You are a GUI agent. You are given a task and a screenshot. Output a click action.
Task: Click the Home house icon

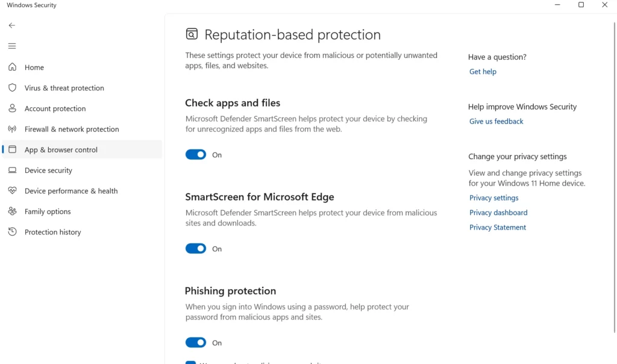pos(12,67)
